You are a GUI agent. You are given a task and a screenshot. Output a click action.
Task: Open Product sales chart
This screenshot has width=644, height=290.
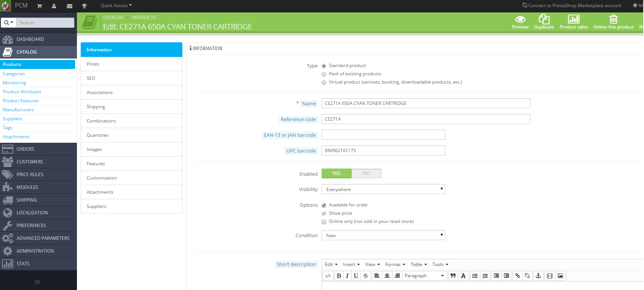click(573, 22)
